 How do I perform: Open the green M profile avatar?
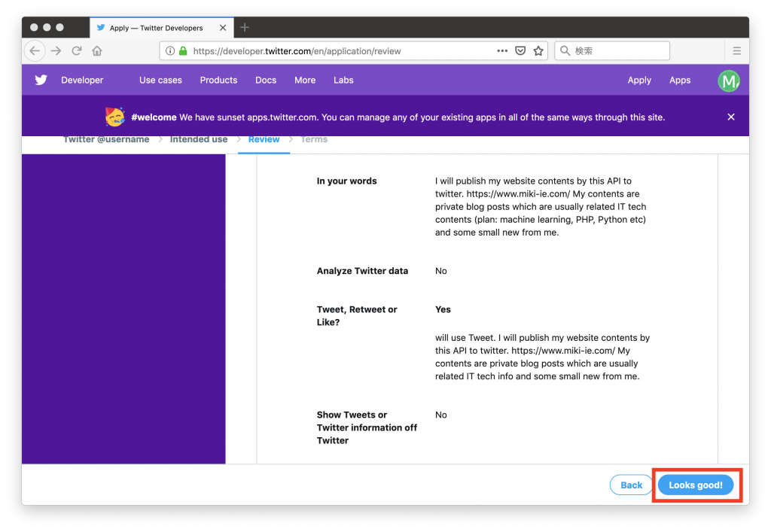[728, 81]
